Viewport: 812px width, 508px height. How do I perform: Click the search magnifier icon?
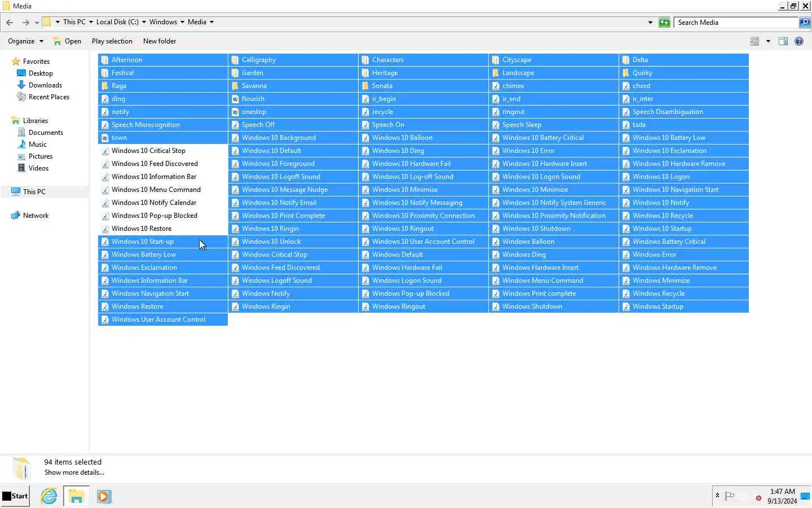click(x=805, y=23)
